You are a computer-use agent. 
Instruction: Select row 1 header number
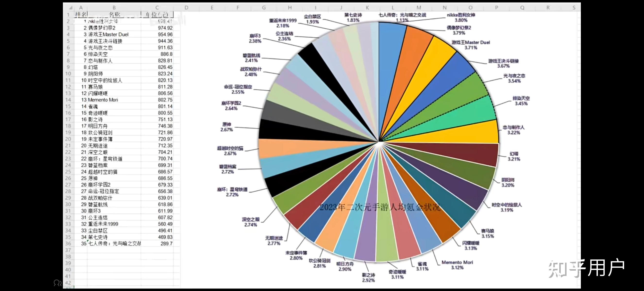(x=68, y=15)
